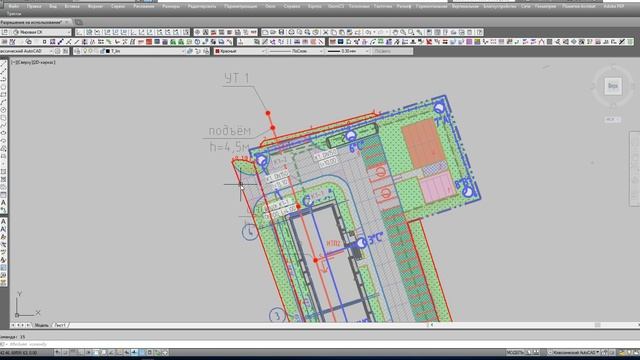This screenshot has height=360, width=640.
Task: Open the Редактировать menu
Action: click(202, 7)
